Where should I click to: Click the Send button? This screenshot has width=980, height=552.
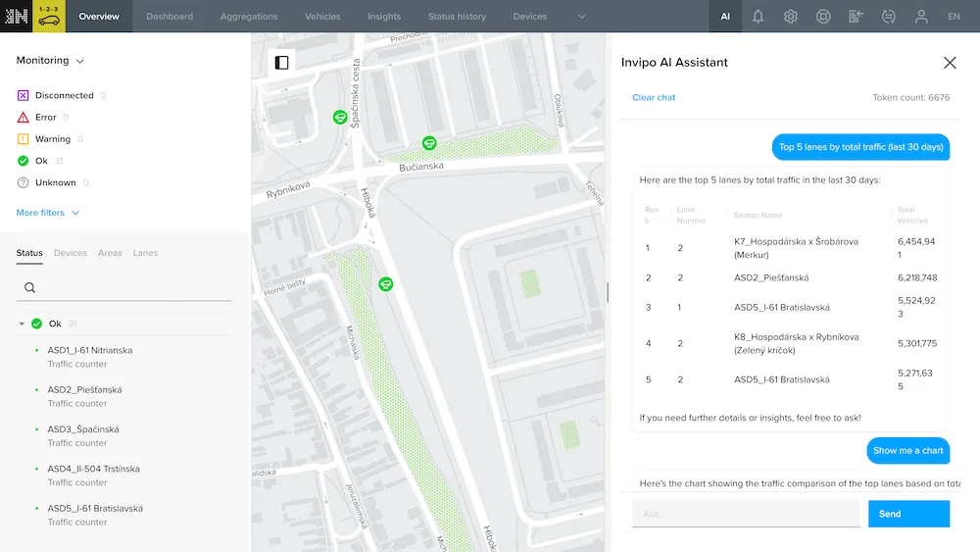[908, 514]
